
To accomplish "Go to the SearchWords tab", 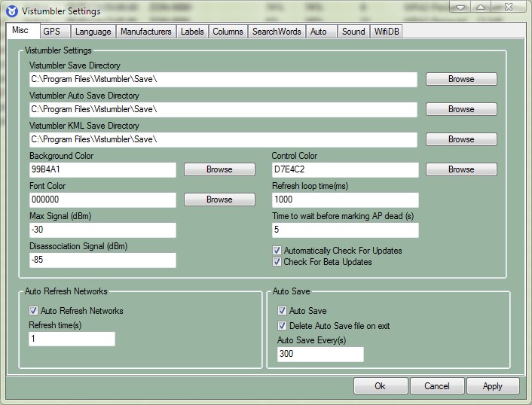I will pos(276,32).
